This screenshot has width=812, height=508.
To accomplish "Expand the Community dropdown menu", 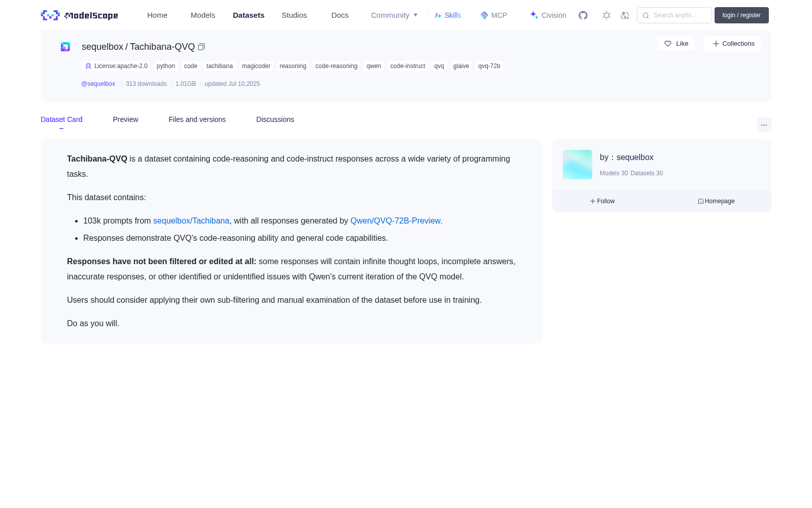I will tap(394, 15).
